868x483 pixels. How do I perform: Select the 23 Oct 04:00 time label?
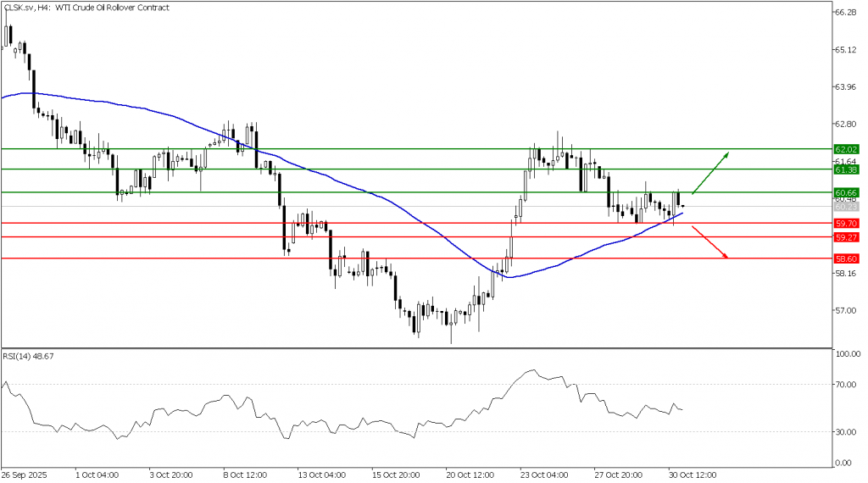544,475
